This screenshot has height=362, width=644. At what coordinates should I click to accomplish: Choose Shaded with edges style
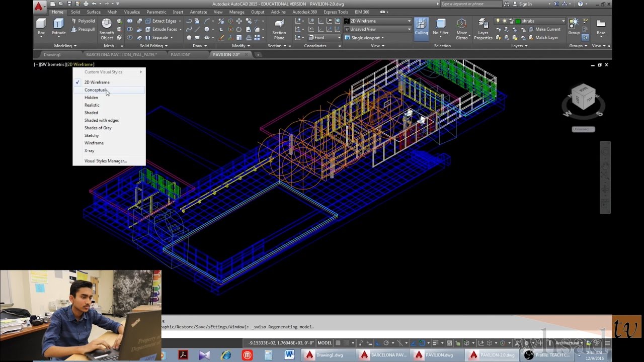109,120
